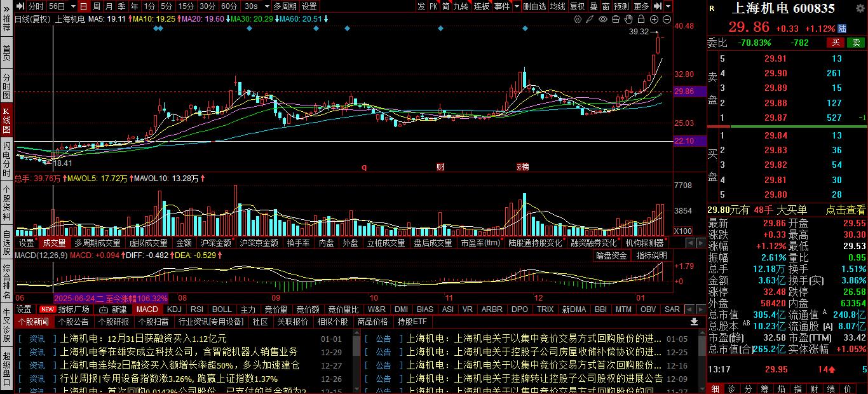
Task: Switch to weekly 周 period
Action: coord(97,6)
